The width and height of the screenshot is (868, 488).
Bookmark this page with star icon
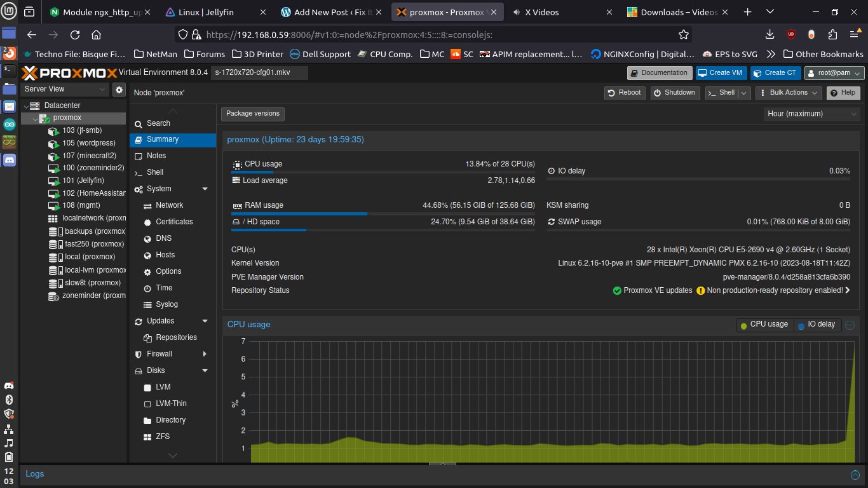click(x=684, y=35)
